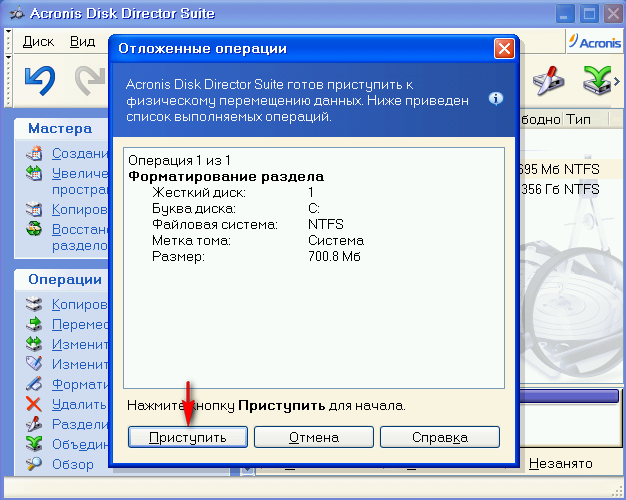This screenshot has height=500, width=626.
Task: Open the Форматировать operation link
Action: (80, 384)
